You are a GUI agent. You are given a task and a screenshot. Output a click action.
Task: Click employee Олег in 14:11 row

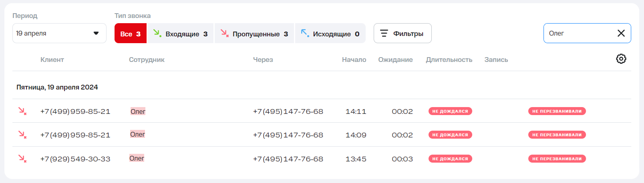click(138, 111)
